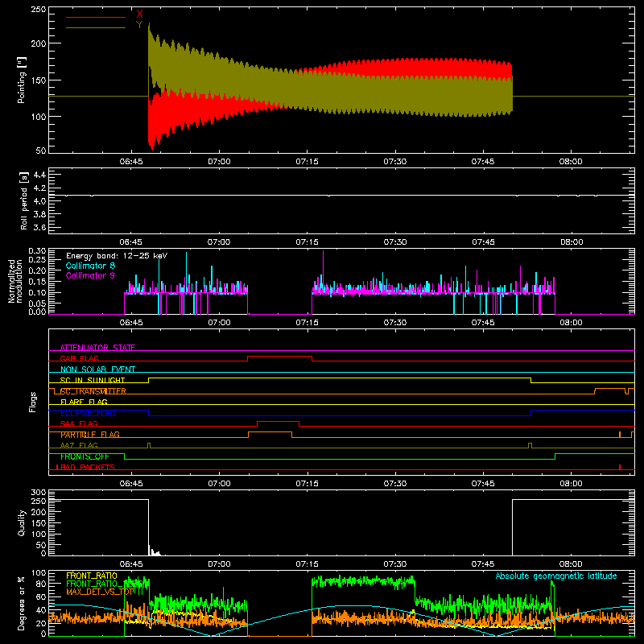Click the 08:00 label under Pointing plot
The height and width of the screenshot is (644, 644).
(571, 162)
